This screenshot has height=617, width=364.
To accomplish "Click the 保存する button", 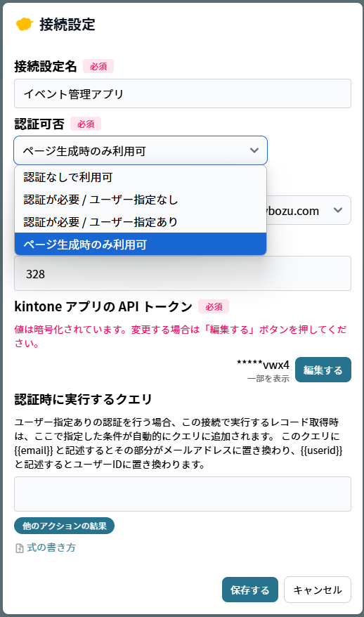I will click(x=250, y=590).
